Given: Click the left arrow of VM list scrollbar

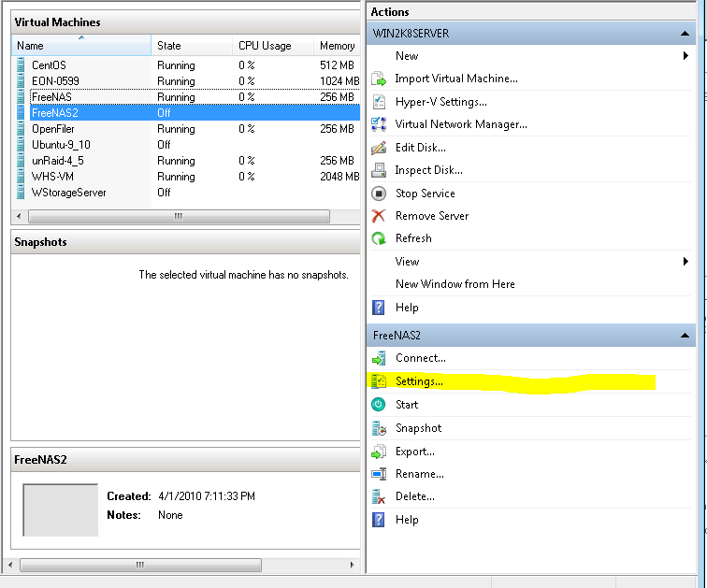Looking at the screenshot, I should pyautogui.click(x=19, y=216).
